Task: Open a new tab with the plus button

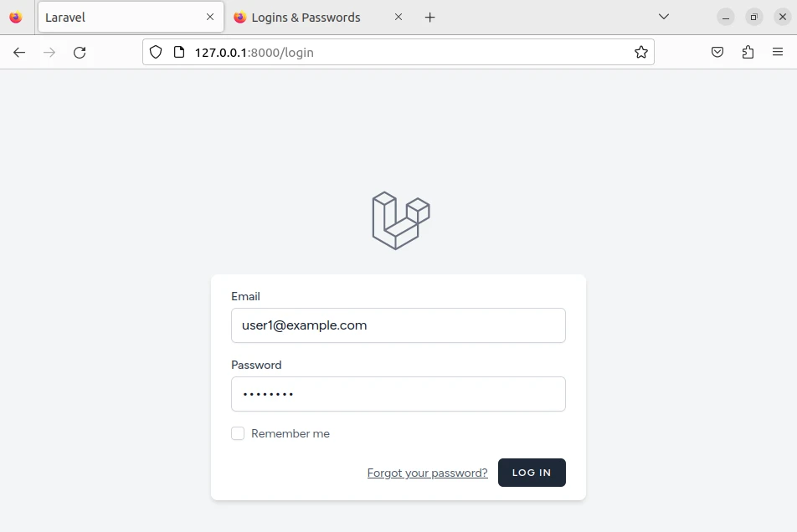Action: coord(429,17)
